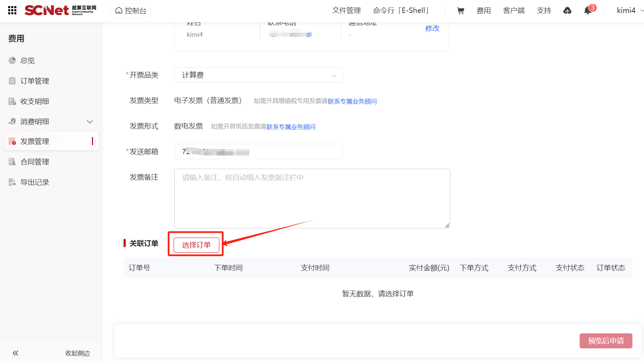Click the 修改 link for contact info
Viewport: 644px width, 363px height.
pos(432,28)
